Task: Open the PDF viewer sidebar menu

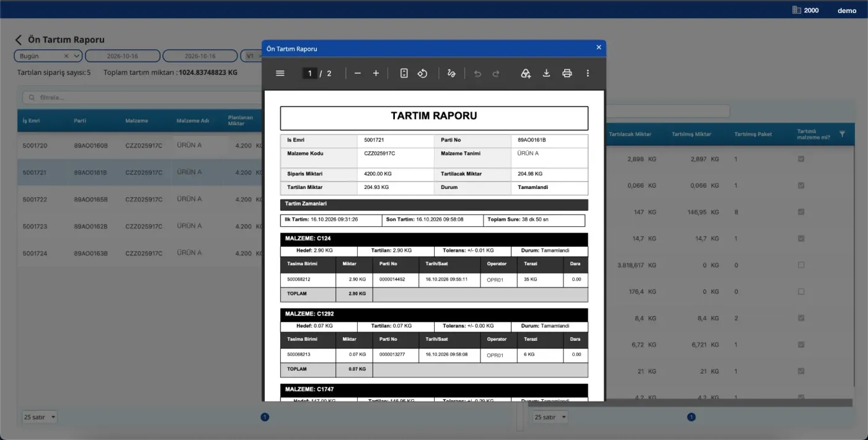Action: pyautogui.click(x=280, y=73)
